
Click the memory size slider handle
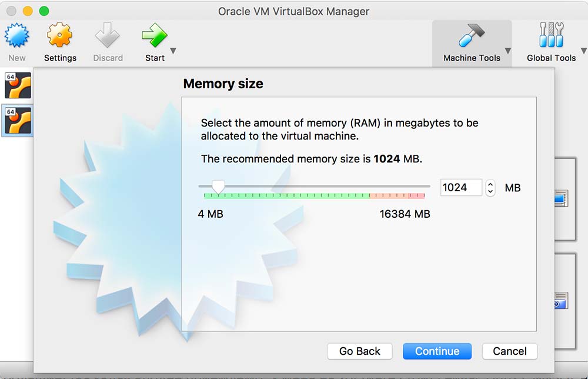click(x=218, y=187)
